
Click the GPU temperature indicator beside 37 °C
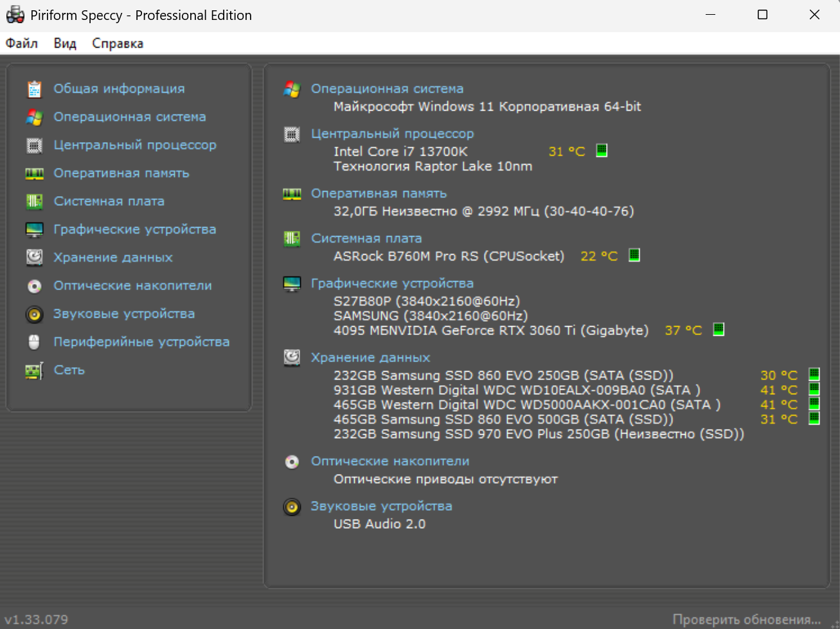(x=719, y=329)
